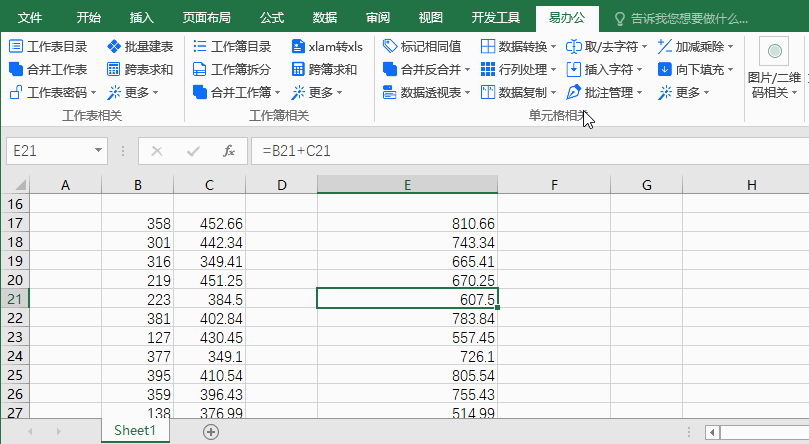This screenshot has width=809, height=444.
Task: Open 工作簿拆分 tool
Action: pyautogui.click(x=232, y=69)
